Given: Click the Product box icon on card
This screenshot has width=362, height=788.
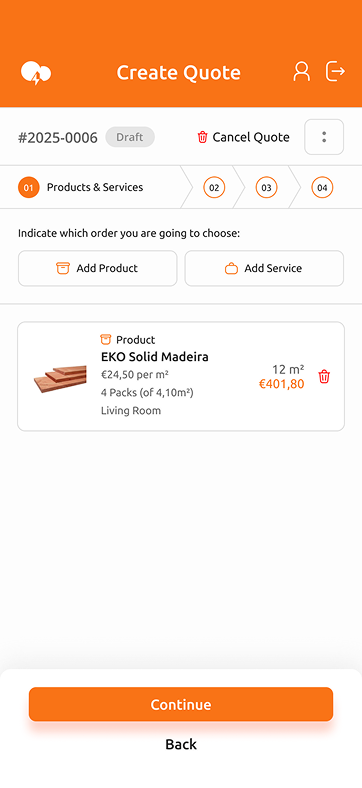Looking at the screenshot, I should pyautogui.click(x=106, y=339).
